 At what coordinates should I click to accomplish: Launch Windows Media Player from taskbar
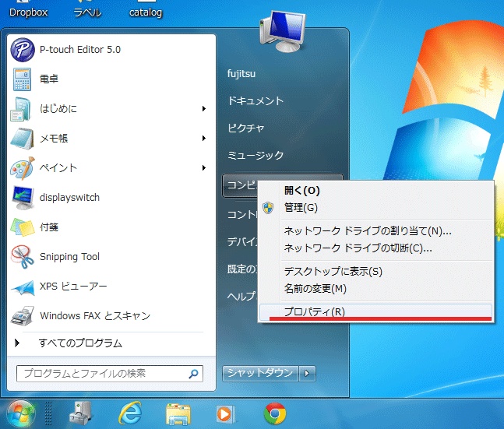[226, 414]
